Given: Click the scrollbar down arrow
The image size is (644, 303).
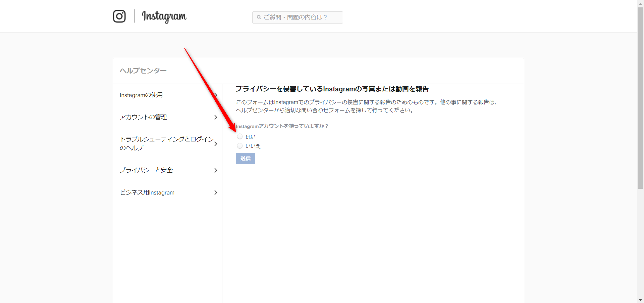Looking at the screenshot, I should [640, 300].
